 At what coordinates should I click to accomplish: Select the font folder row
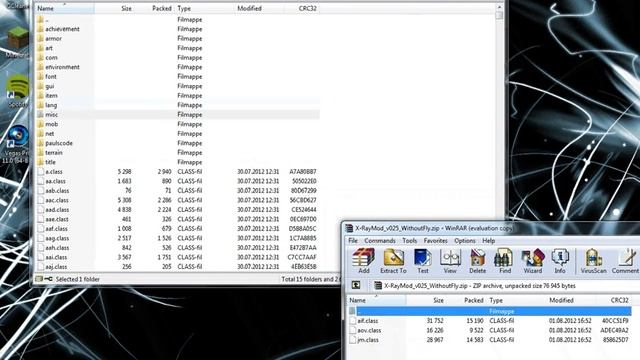[x=178, y=76]
